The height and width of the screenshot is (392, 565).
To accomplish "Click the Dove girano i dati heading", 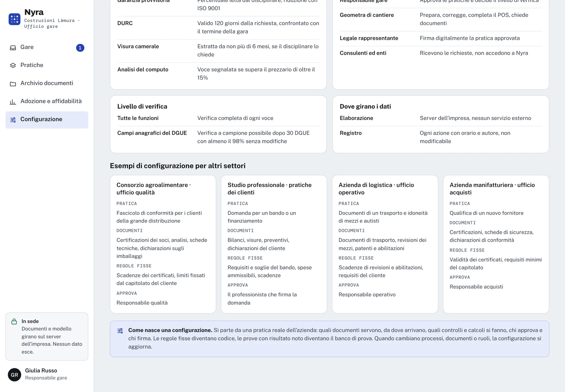I will pos(365,106).
